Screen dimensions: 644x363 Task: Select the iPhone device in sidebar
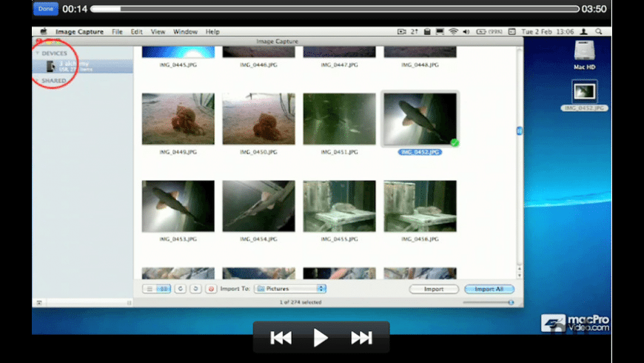tap(83, 66)
